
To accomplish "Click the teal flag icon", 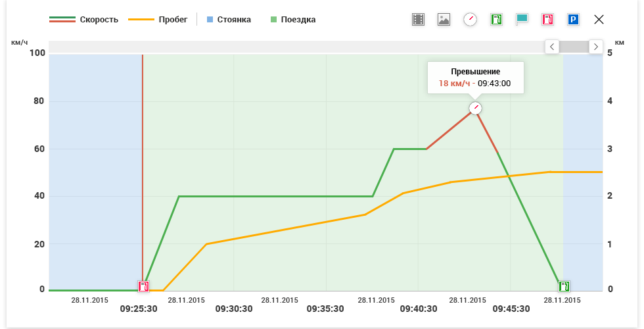I will [x=522, y=20].
